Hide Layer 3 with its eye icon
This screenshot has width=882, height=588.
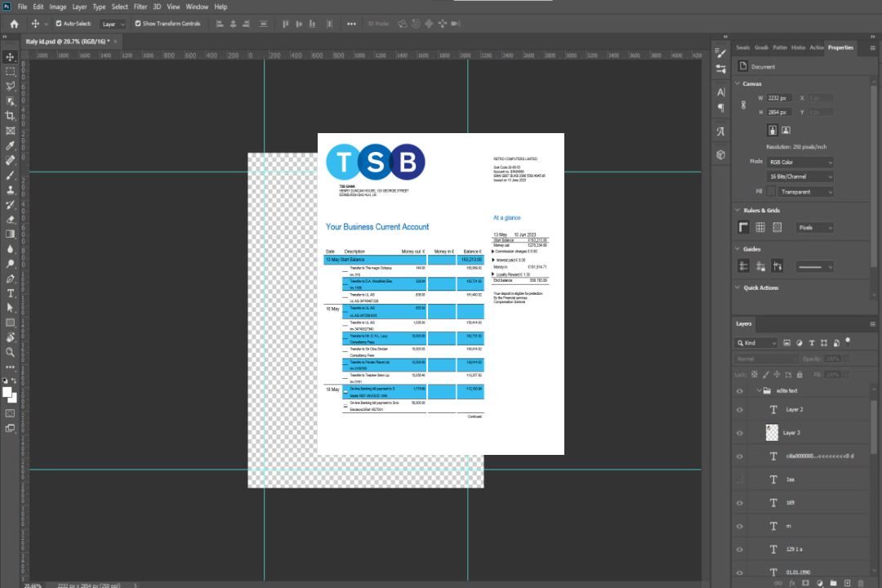click(740, 434)
